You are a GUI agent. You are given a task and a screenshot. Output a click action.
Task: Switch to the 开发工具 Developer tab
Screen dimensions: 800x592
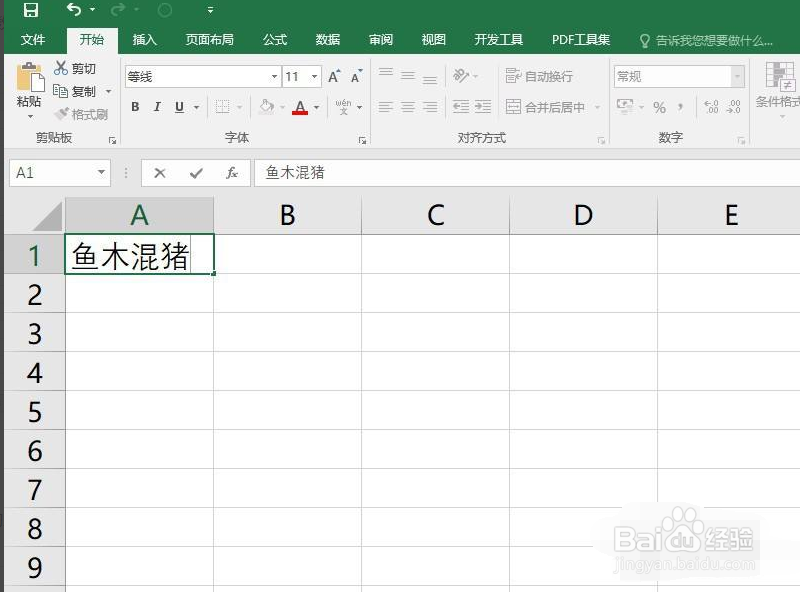498,40
